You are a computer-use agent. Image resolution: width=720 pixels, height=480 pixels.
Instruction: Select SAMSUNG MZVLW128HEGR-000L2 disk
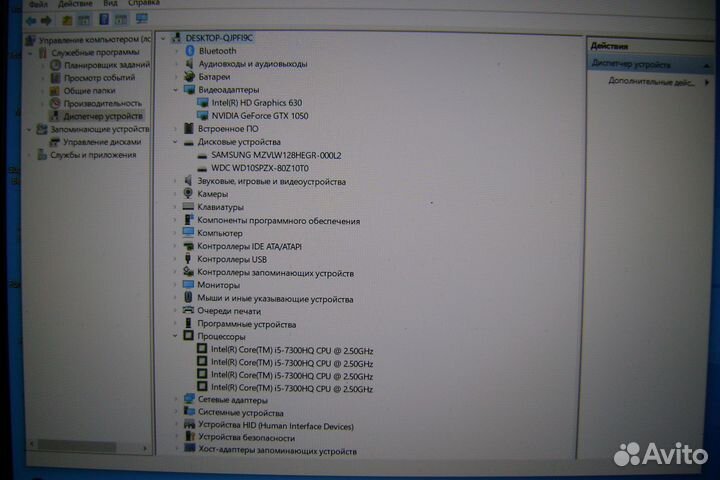coord(276,155)
